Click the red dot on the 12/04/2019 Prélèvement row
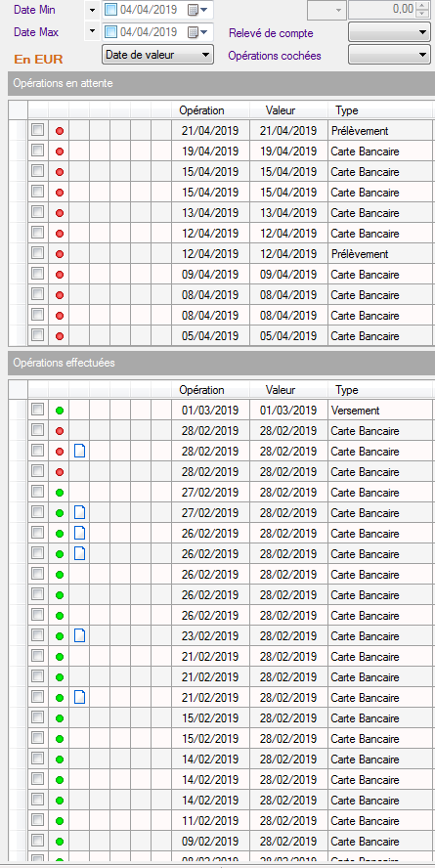The image size is (435, 868). (x=60, y=254)
